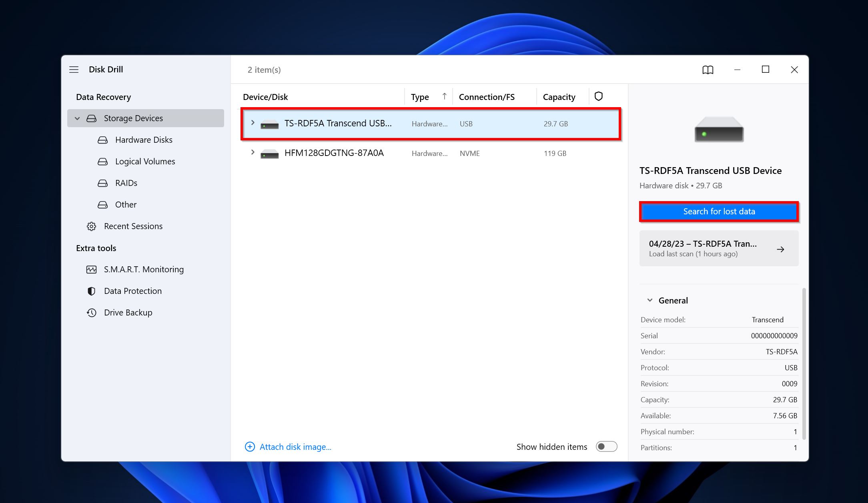868x503 pixels.
Task: Collapse General section in device details
Action: pos(649,301)
